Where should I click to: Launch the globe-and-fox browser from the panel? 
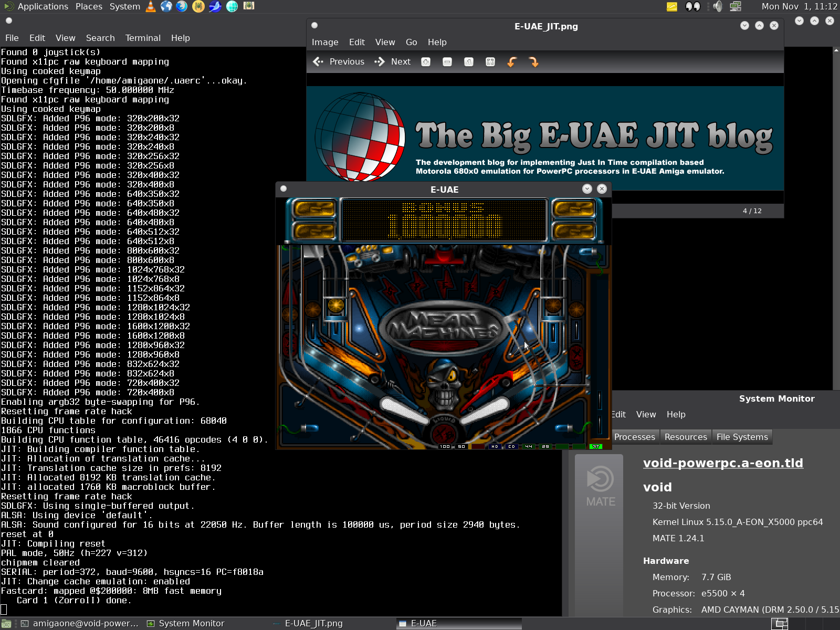182,6
